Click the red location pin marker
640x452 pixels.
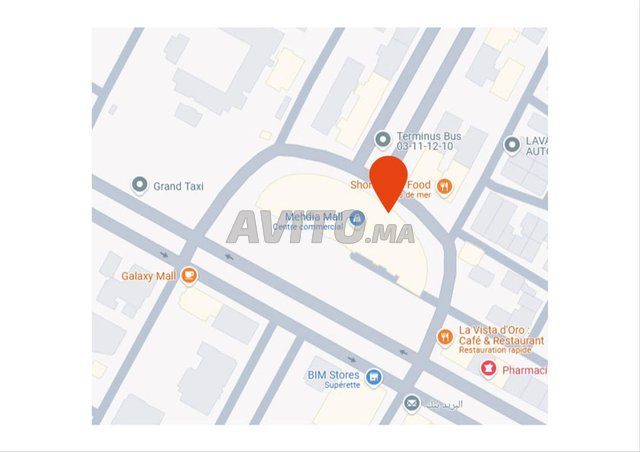tap(388, 184)
